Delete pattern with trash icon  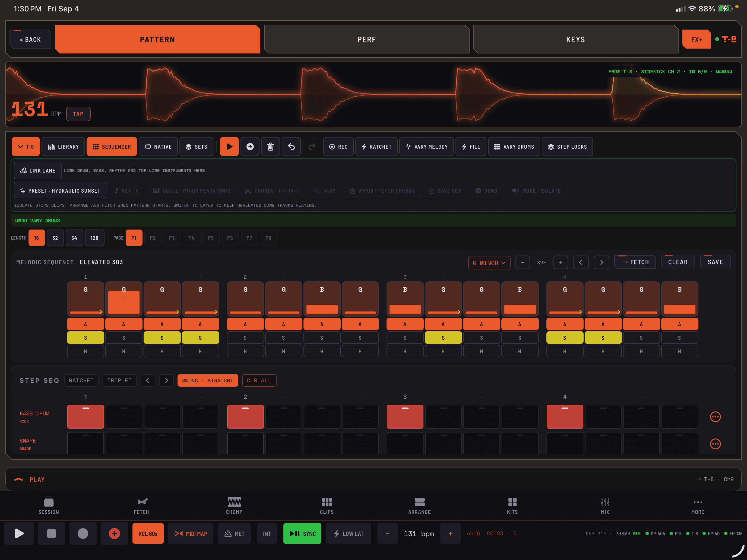click(271, 147)
